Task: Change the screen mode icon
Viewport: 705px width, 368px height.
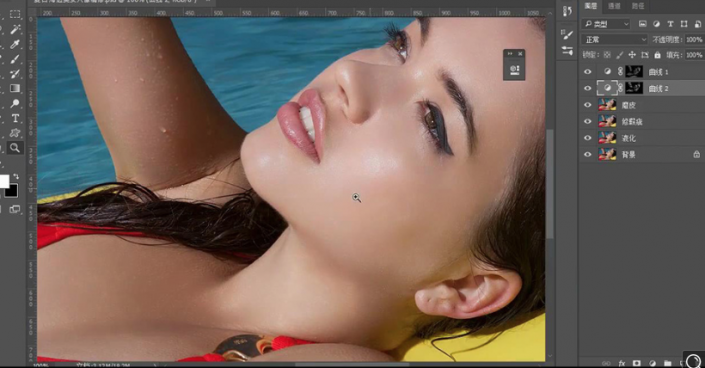Action: (15, 209)
